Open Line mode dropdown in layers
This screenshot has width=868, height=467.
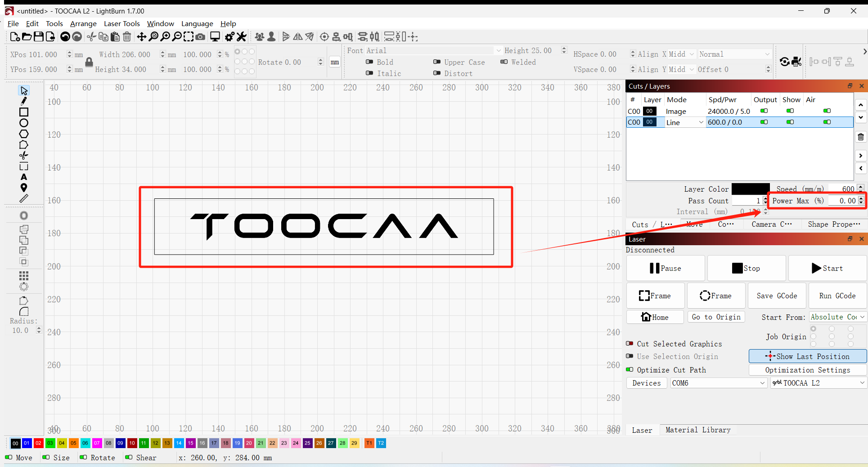point(685,122)
